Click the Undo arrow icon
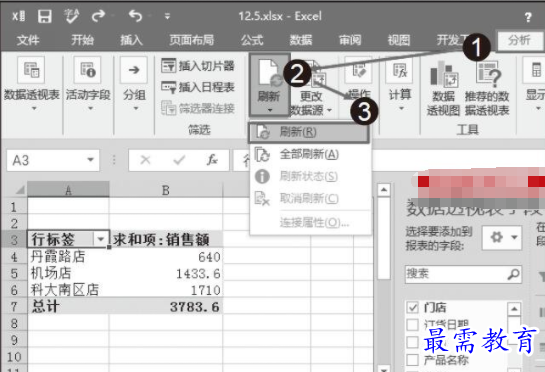The width and height of the screenshot is (545, 372). [135, 16]
